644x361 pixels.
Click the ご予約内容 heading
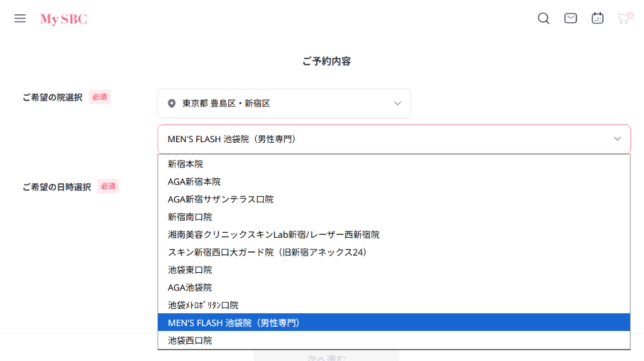[326, 61]
